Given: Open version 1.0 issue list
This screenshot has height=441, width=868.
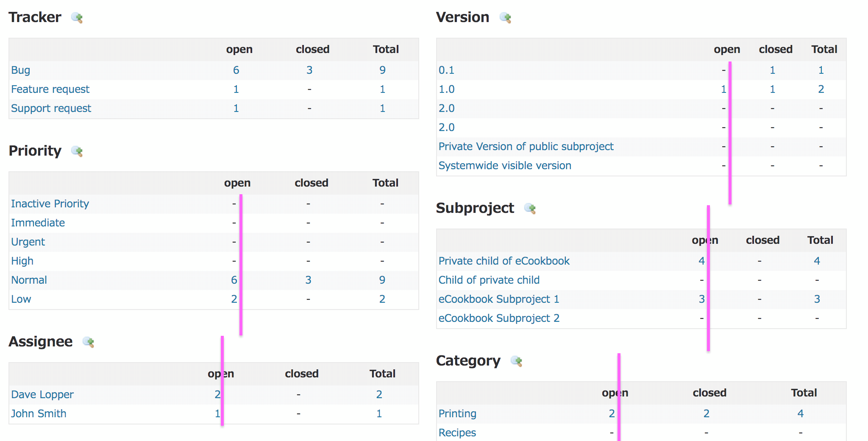Looking at the screenshot, I should (446, 89).
